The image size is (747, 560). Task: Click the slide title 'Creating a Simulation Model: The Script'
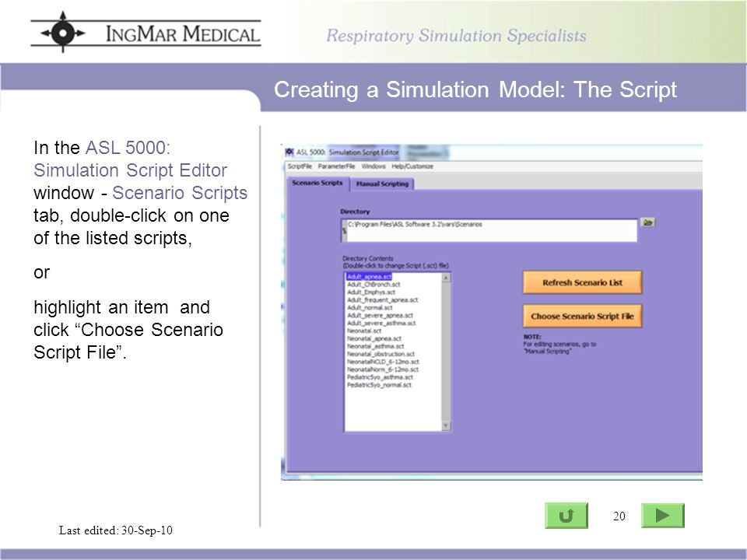475,89
